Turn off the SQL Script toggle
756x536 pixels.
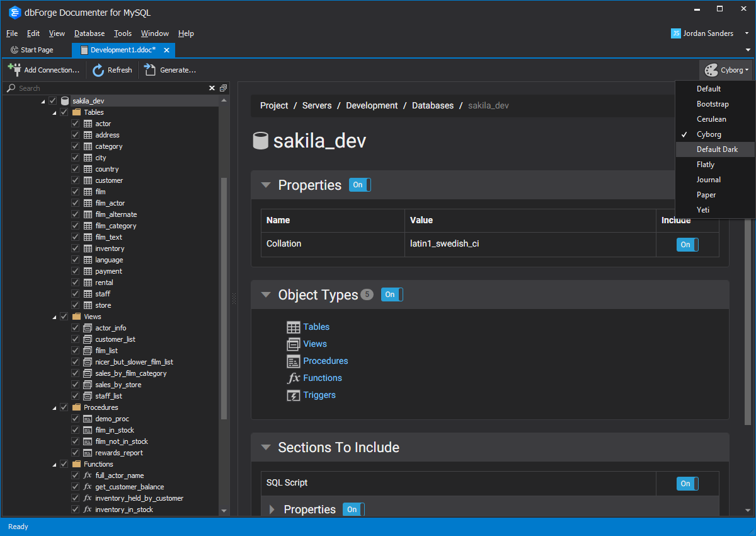[687, 484]
